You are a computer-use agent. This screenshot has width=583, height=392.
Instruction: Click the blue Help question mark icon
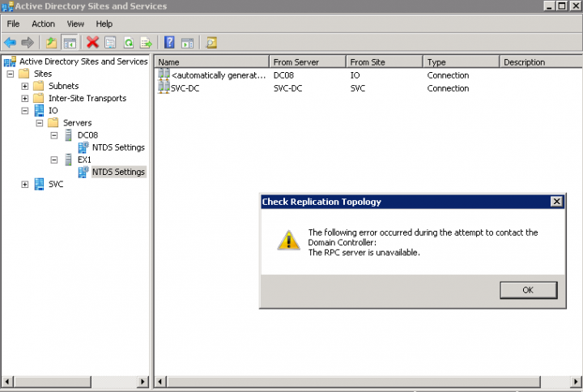pyautogui.click(x=169, y=42)
